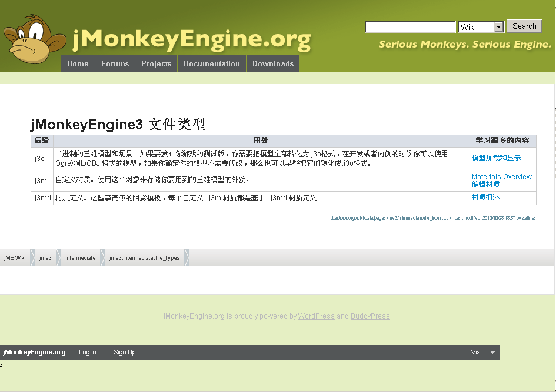556x392 pixels.
Task: Click Log In in the bottom bar
Action: pos(87,352)
